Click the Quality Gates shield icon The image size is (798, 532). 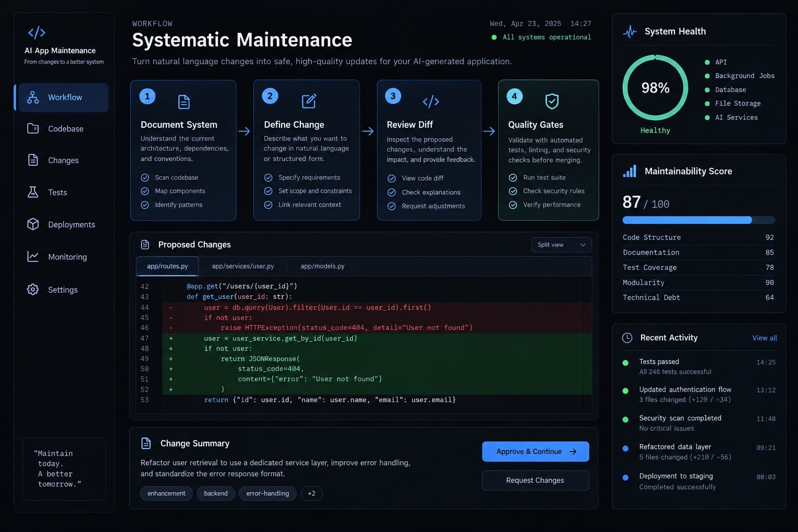tap(552, 101)
